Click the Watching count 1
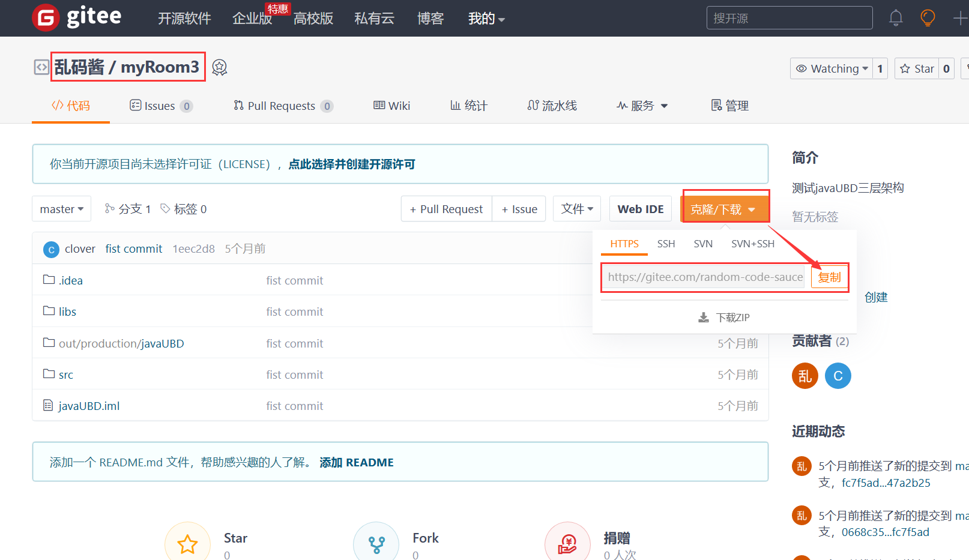This screenshot has height=560, width=969. click(x=880, y=68)
